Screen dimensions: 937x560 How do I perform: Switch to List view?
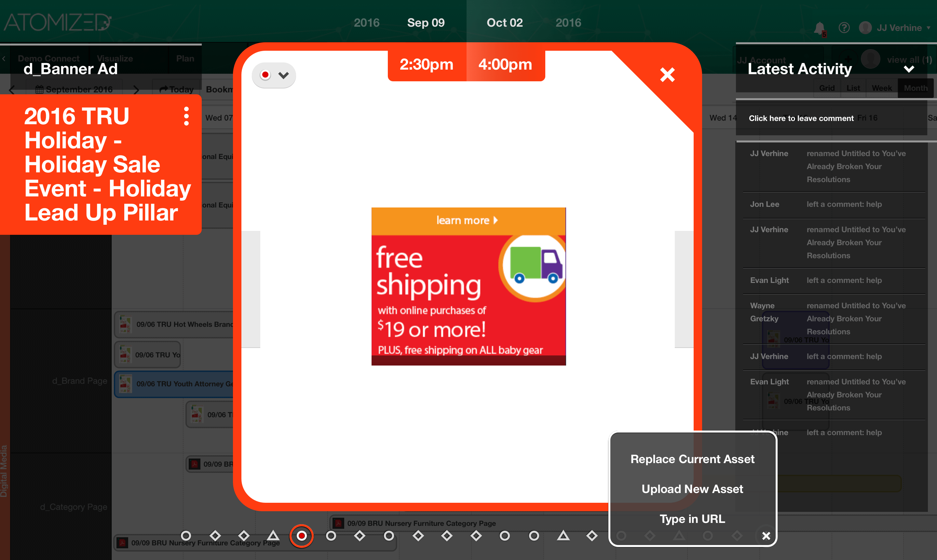853,88
